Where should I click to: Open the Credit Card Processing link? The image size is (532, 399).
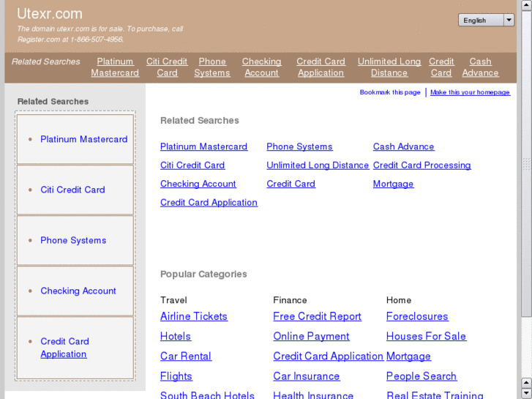pyautogui.click(x=422, y=165)
